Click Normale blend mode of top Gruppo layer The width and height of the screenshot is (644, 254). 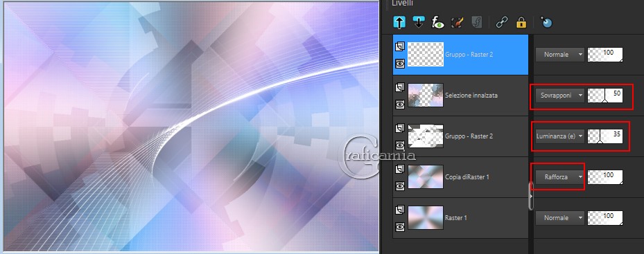coord(560,54)
